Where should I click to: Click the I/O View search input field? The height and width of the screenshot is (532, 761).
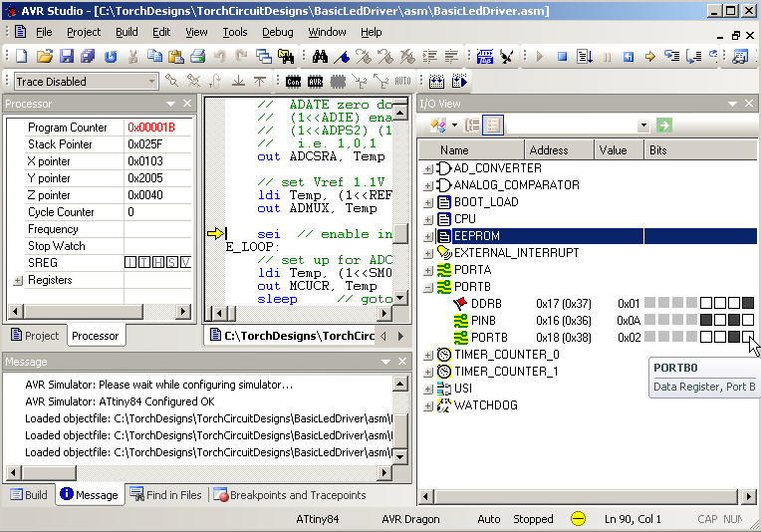572,126
